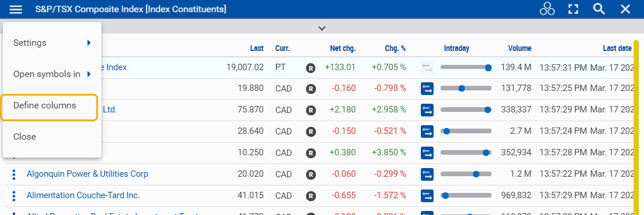Click the intraday range bar in the 10.250 row

pos(465,152)
